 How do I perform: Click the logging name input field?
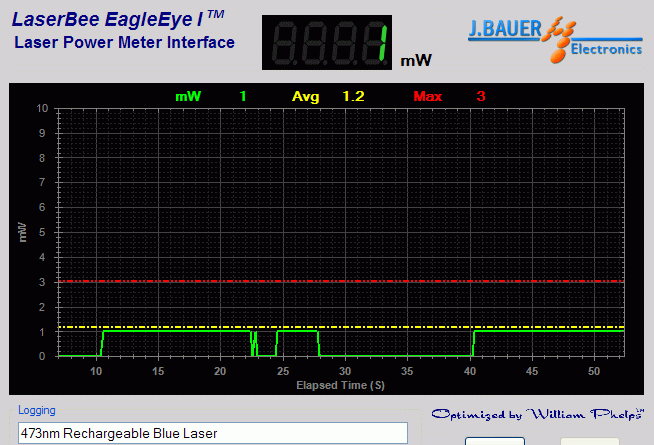213,433
